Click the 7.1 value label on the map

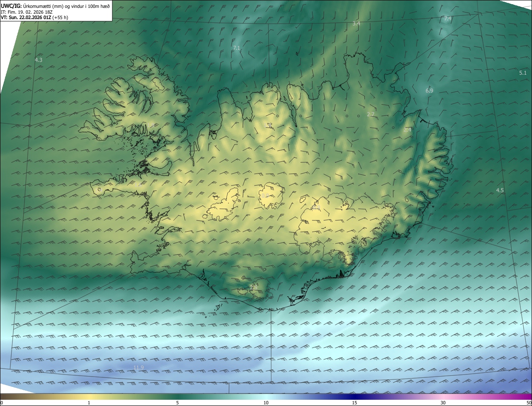236,48
